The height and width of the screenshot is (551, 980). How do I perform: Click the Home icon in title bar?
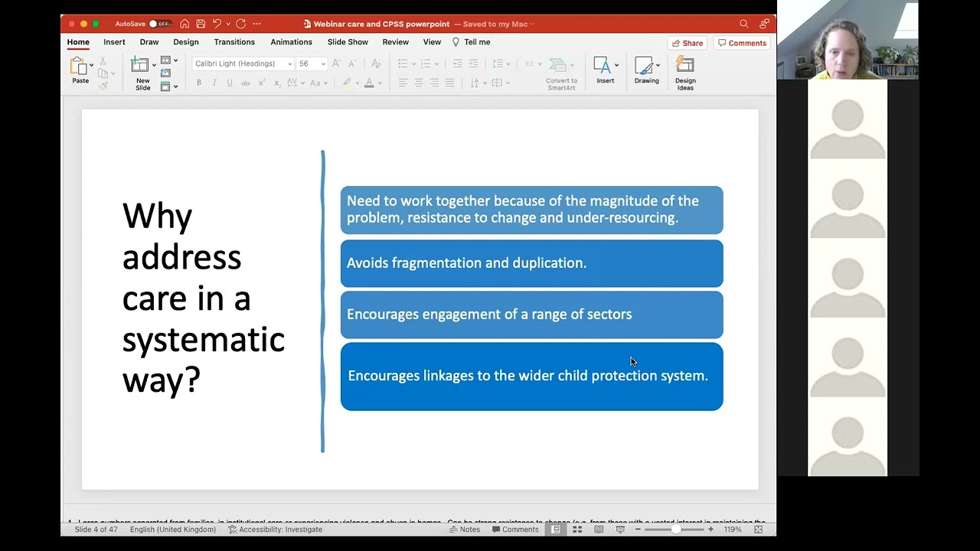(185, 24)
